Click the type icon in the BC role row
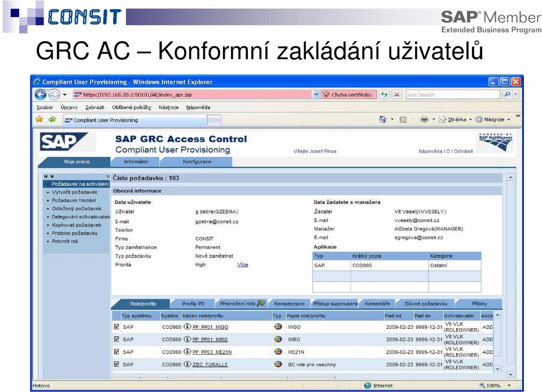The height and width of the screenshot is (392, 542). click(278, 364)
